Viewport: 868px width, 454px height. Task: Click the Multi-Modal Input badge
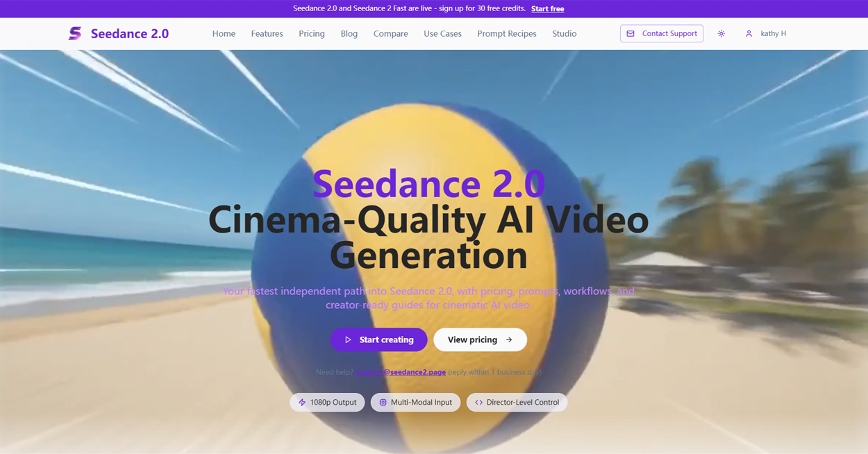pos(415,402)
